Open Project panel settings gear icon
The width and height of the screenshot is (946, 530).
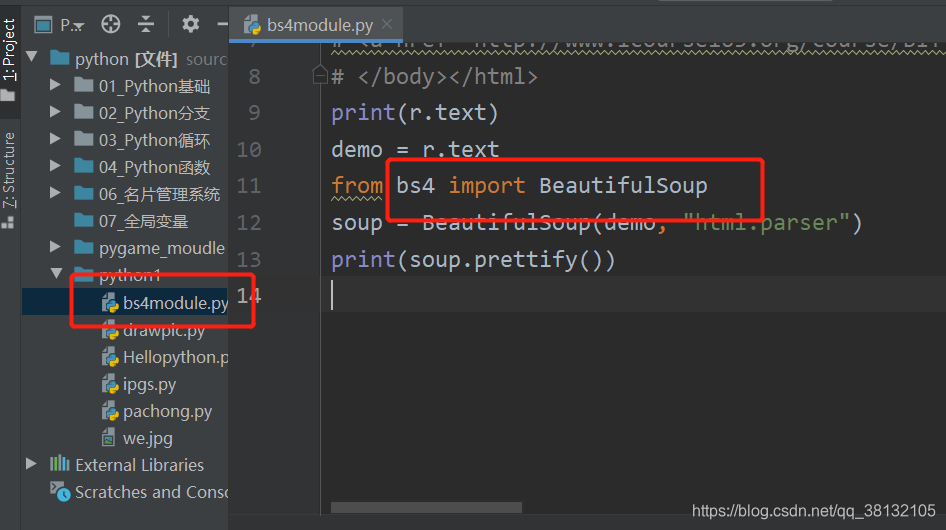pos(191,24)
